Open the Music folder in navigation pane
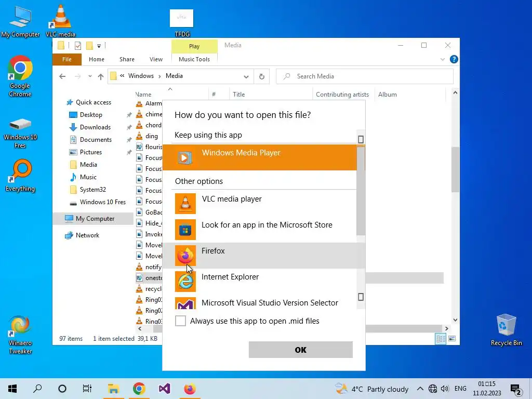 coord(88,177)
